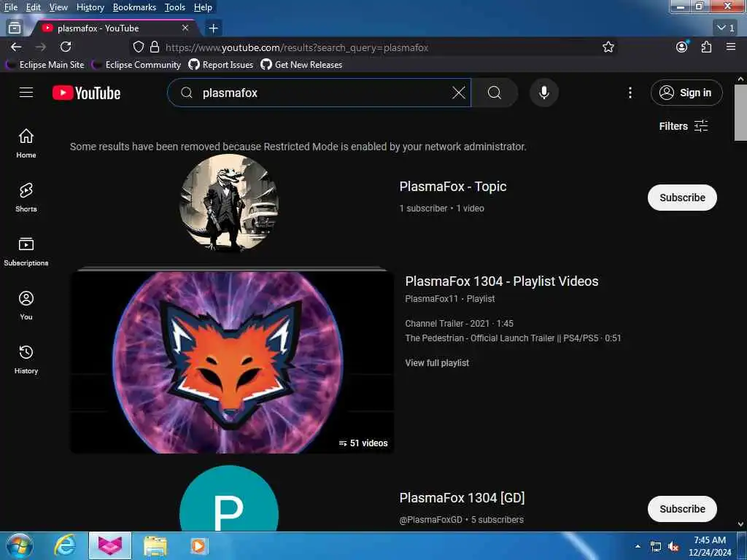Click the Sign in button
747x560 pixels.
tap(686, 93)
